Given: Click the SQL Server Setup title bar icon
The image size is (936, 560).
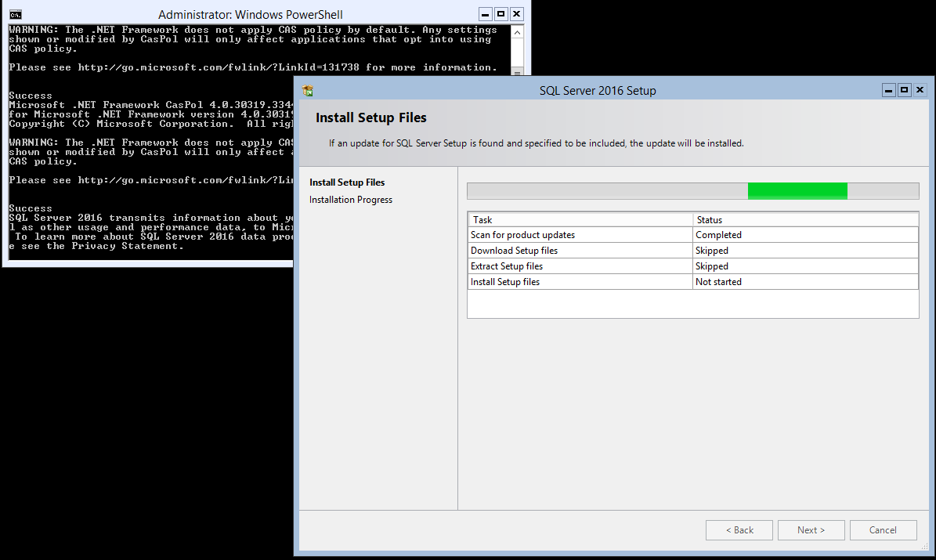Looking at the screenshot, I should click(x=308, y=90).
